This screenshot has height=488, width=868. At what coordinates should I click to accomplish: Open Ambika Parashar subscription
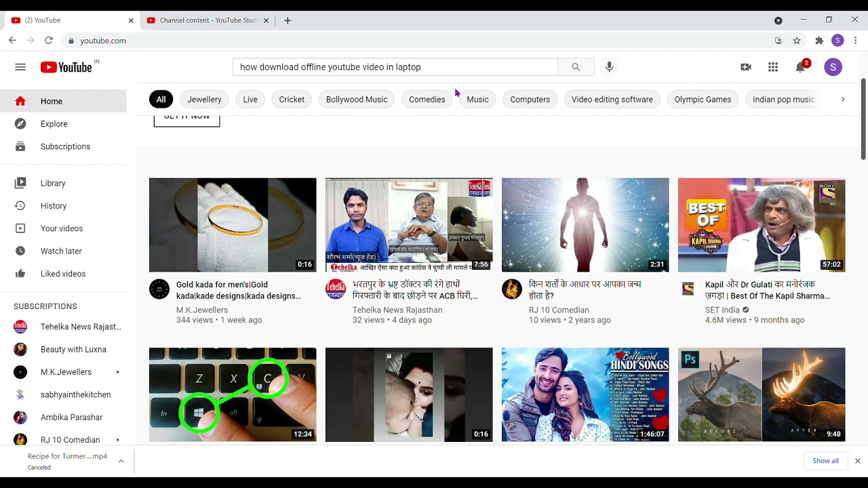(x=63, y=418)
